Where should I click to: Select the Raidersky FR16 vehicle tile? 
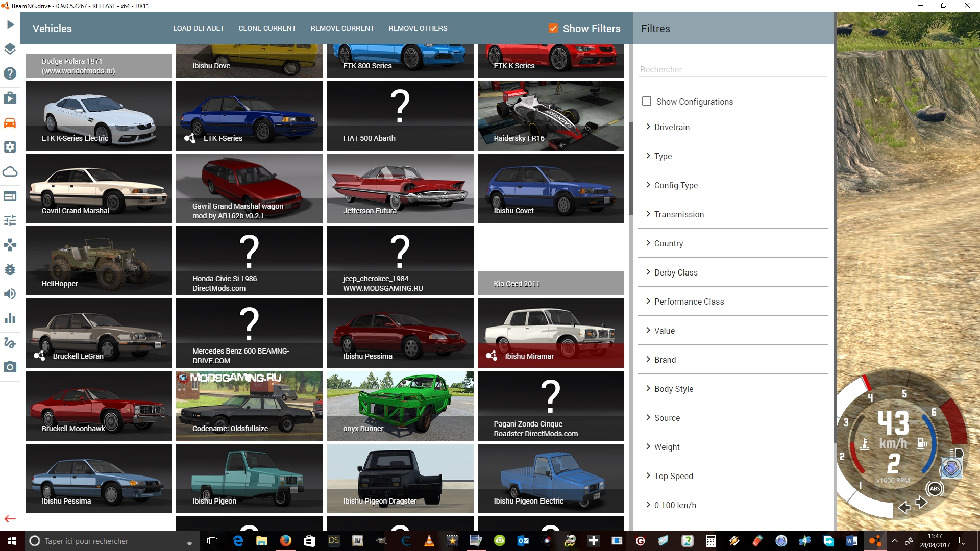[x=551, y=115]
